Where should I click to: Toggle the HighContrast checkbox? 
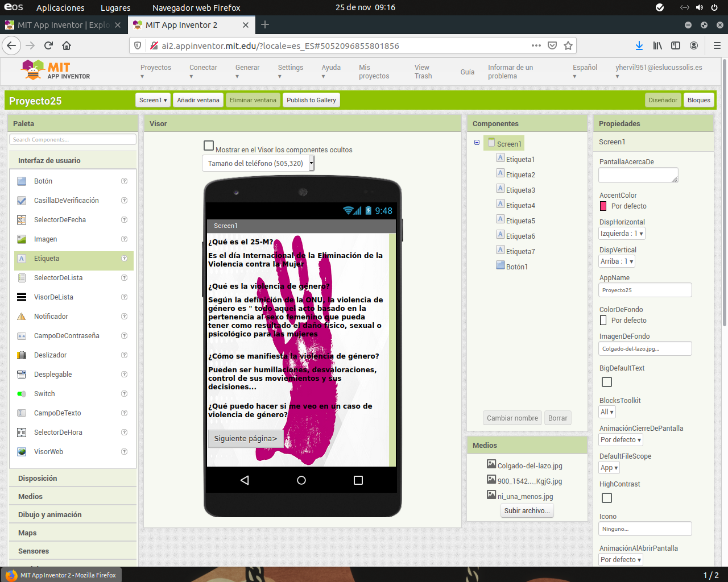coord(607,498)
